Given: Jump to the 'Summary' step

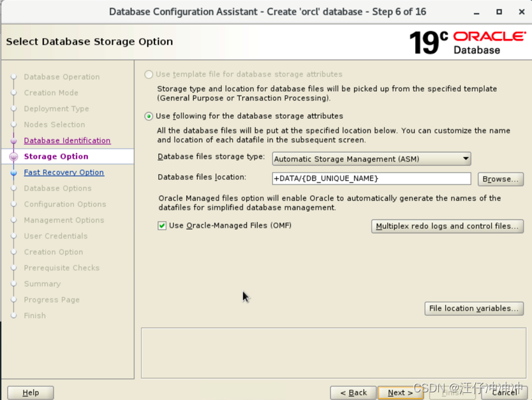Looking at the screenshot, I should [42, 284].
